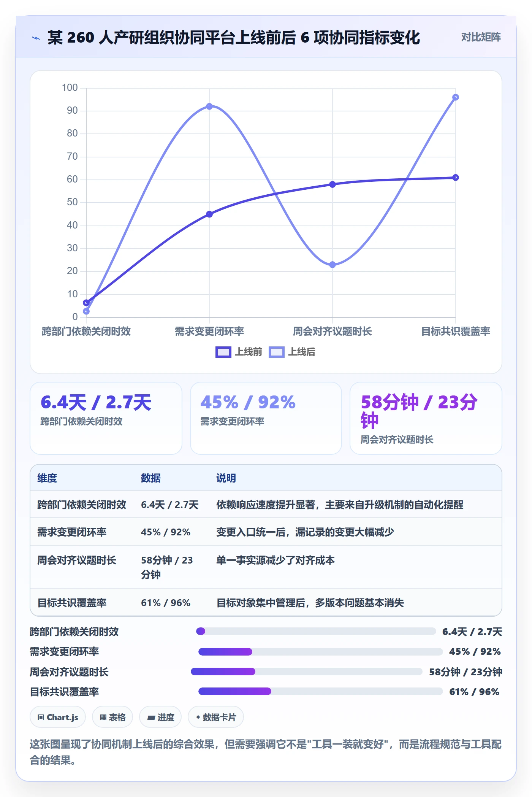Screen dimensions: 532x797
Task: Click description 变更入口统一后，漏记录的变更大幅减少
Action: 305,532
